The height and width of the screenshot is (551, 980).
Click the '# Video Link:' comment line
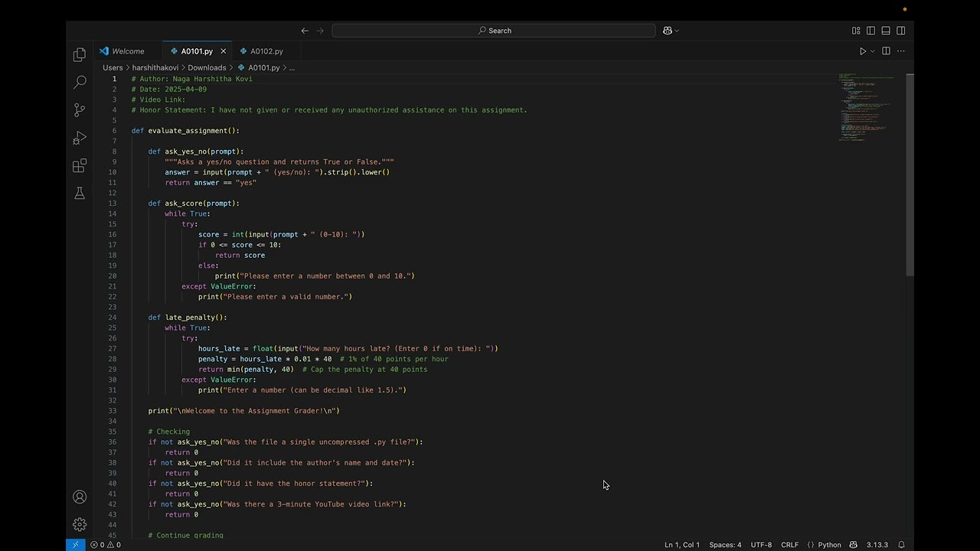coord(158,99)
